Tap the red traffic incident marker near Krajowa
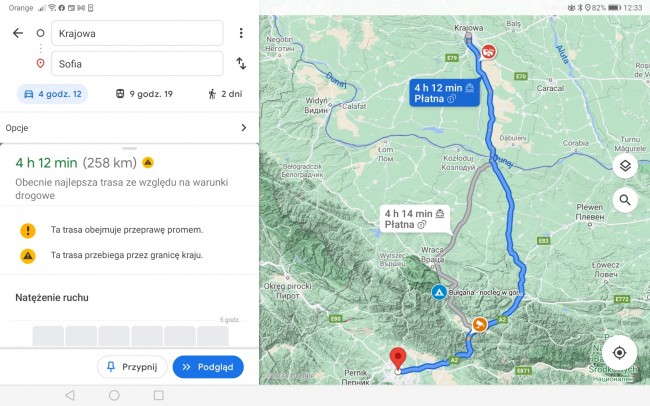 (489, 52)
